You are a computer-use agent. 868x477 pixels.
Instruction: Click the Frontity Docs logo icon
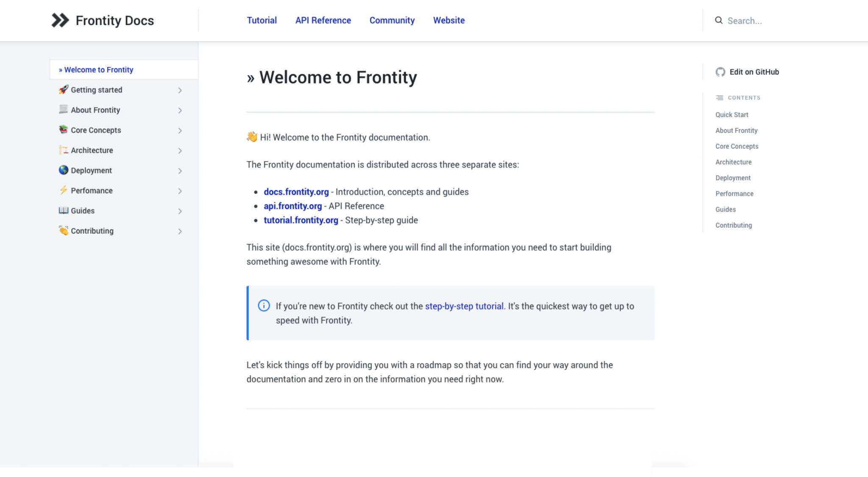coord(60,20)
